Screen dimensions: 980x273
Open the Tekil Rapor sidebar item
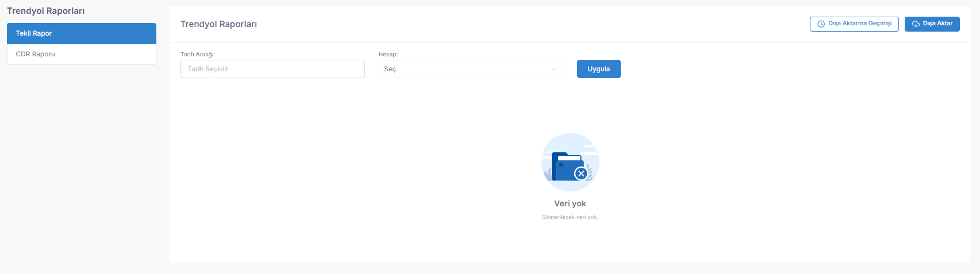pyautogui.click(x=82, y=33)
